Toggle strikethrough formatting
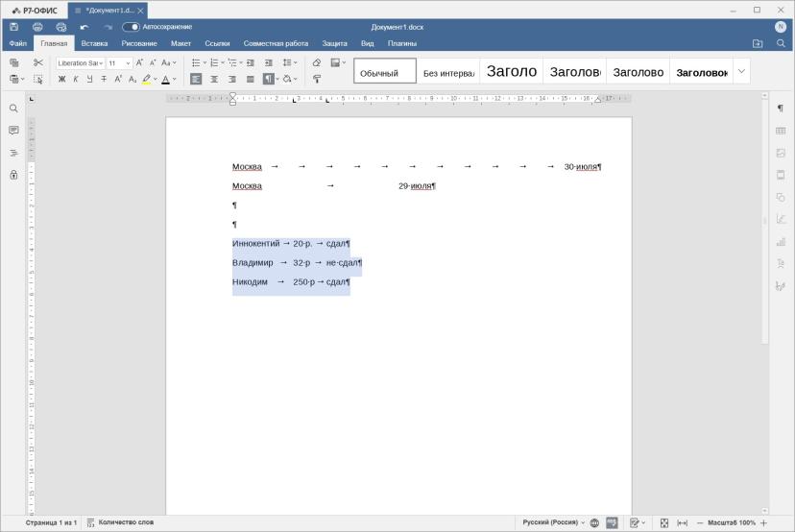The image size is (795, 532). [x=104, y=79]
